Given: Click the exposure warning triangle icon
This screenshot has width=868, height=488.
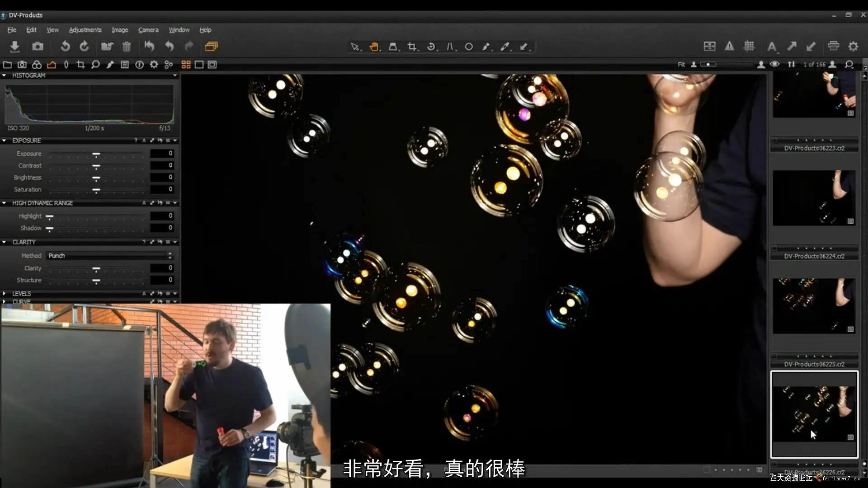Looking at the screenshot, I should pos(729,46).
